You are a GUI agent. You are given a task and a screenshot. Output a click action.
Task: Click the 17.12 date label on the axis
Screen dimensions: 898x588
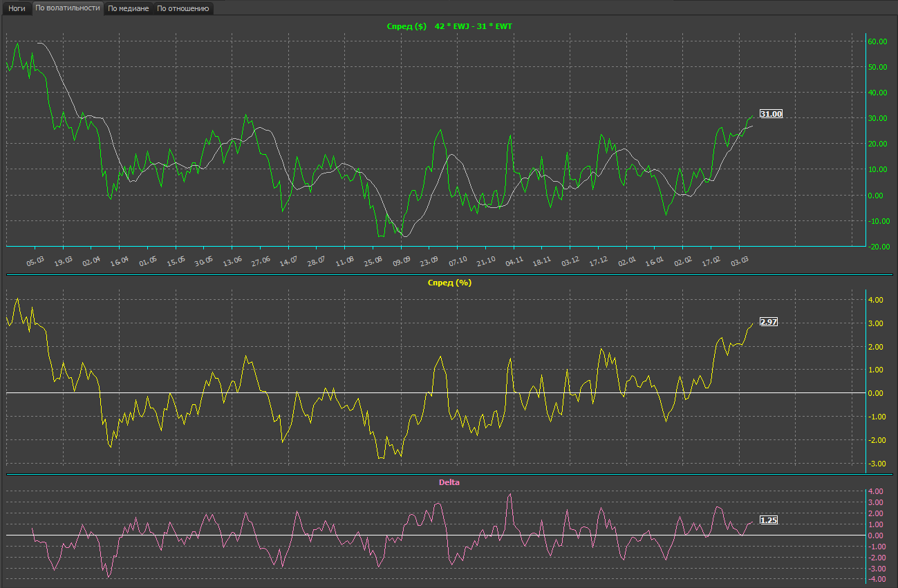pos(599,260)
